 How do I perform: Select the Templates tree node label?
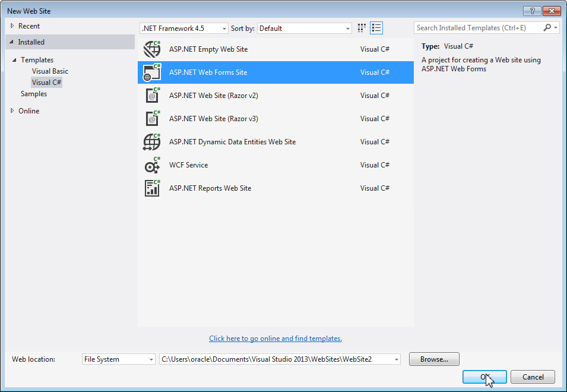[37, 60]
